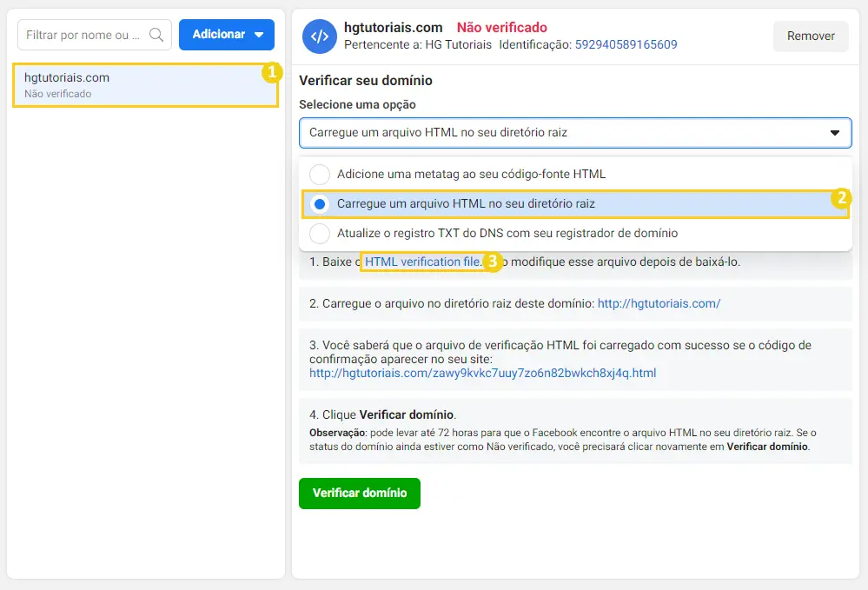Open identification link 592940589165609

pos(626,44)
